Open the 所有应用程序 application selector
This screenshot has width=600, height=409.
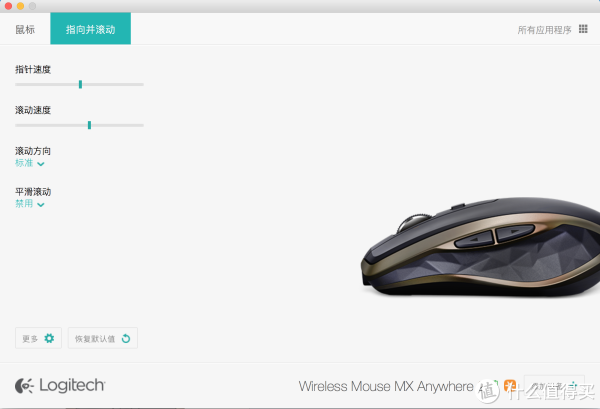tap(552, 29)
